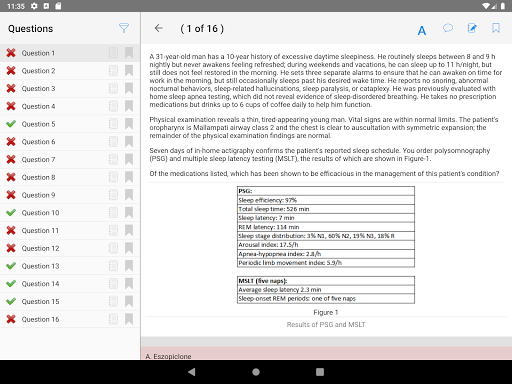Open the note icon for Question 16

point(113,319)
